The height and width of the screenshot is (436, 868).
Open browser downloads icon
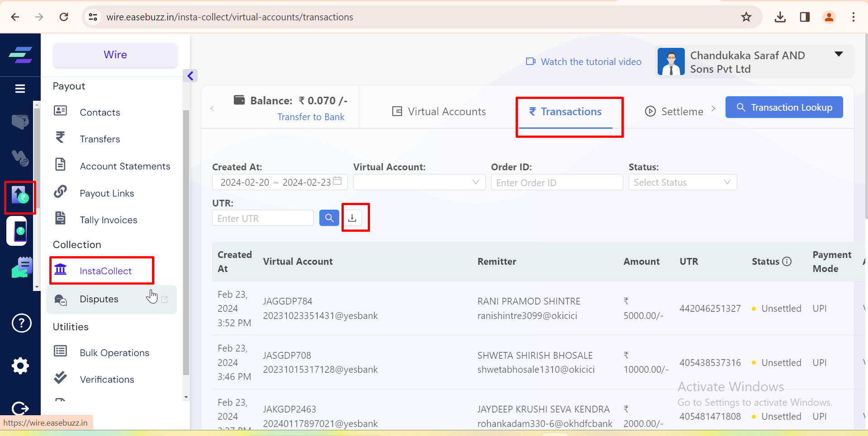(x=780, y=17)
